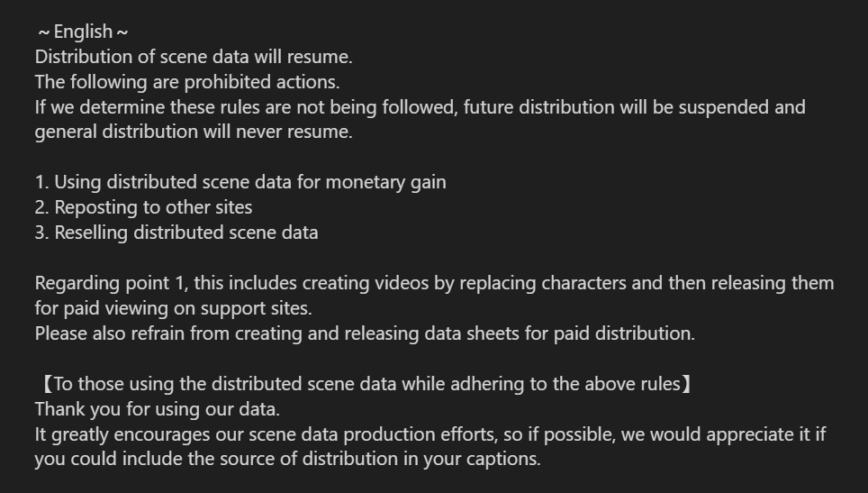Image resolution: width=868 pixels, height=493 pixels.
Task: Select rule 3 'Reselling distributed scene data'
Action: [176, 233]
